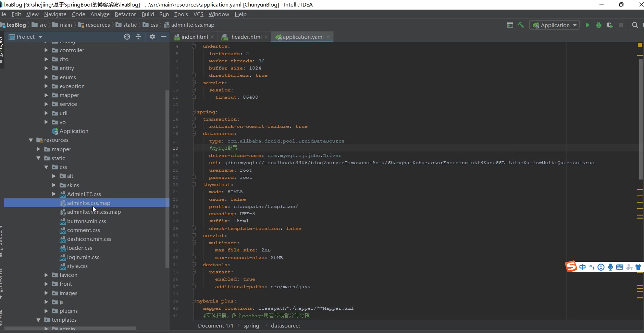
Task: Place cursor on jdbc url line
Action: 401,163
